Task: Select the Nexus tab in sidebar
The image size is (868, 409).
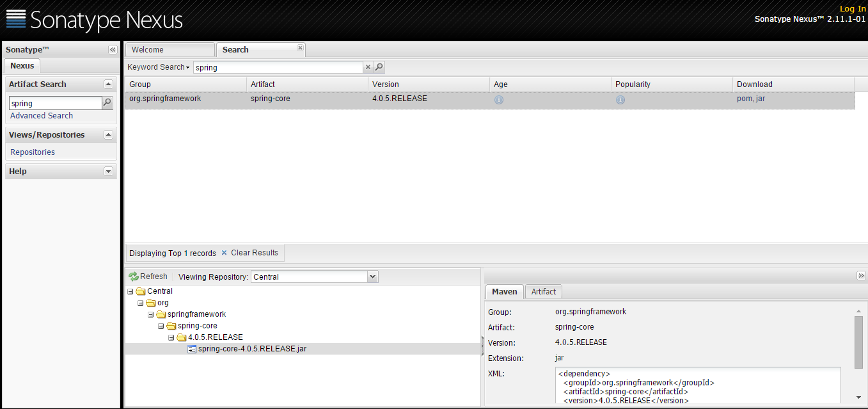Action: 22,65
